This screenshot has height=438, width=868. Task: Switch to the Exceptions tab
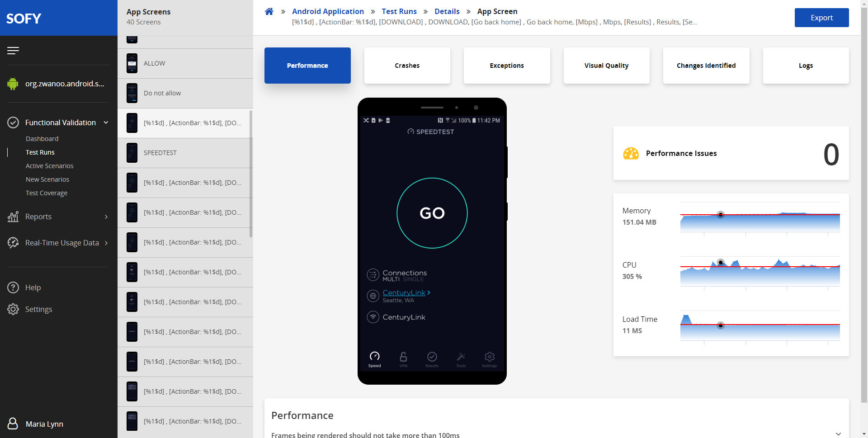point(507,66)
